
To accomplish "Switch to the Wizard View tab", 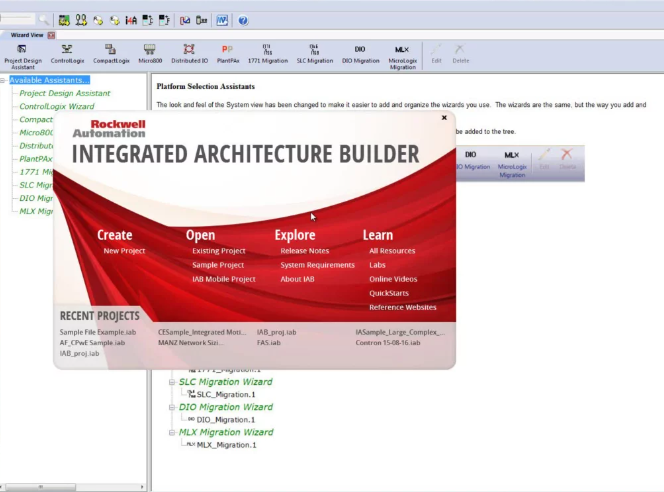I will [x=26, y=35].
